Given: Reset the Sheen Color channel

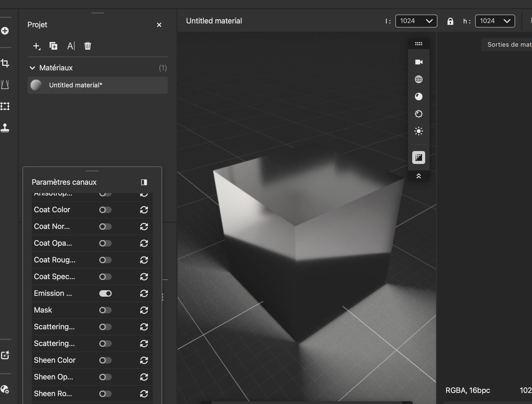Looking at the screenshot, I should (x=144, y=360).
